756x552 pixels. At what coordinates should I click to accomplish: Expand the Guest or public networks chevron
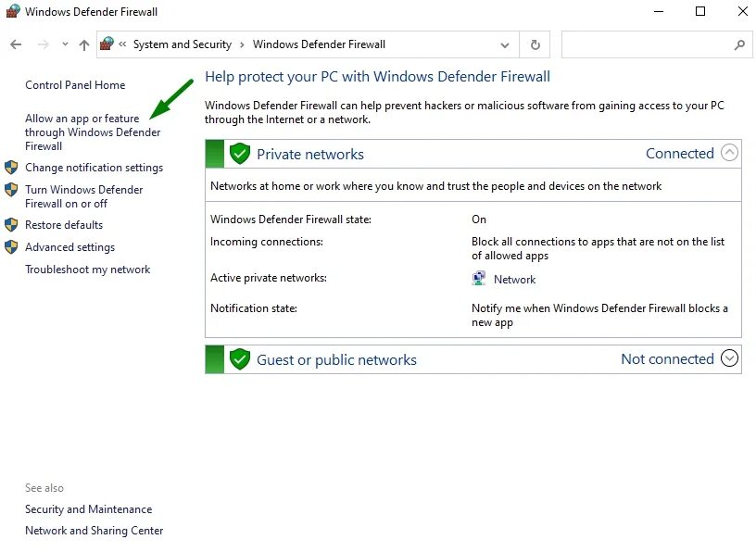coord(729,358)
